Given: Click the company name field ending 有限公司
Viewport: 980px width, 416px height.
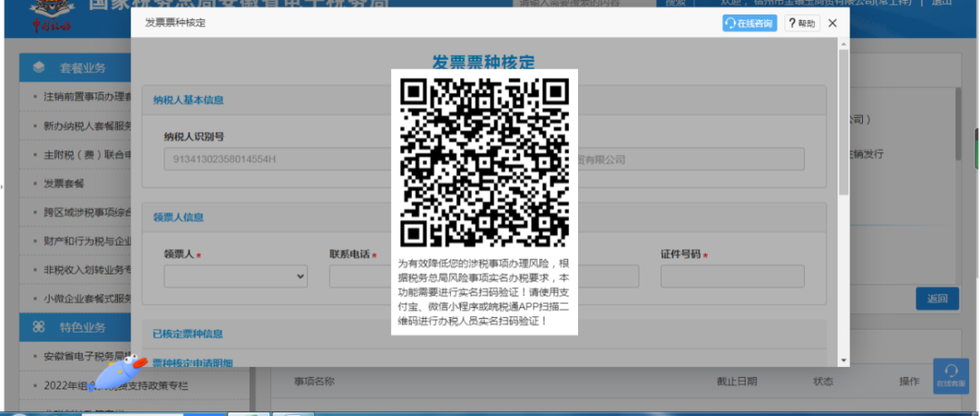Looking at the screenshot, I should [x=691, y=160].
